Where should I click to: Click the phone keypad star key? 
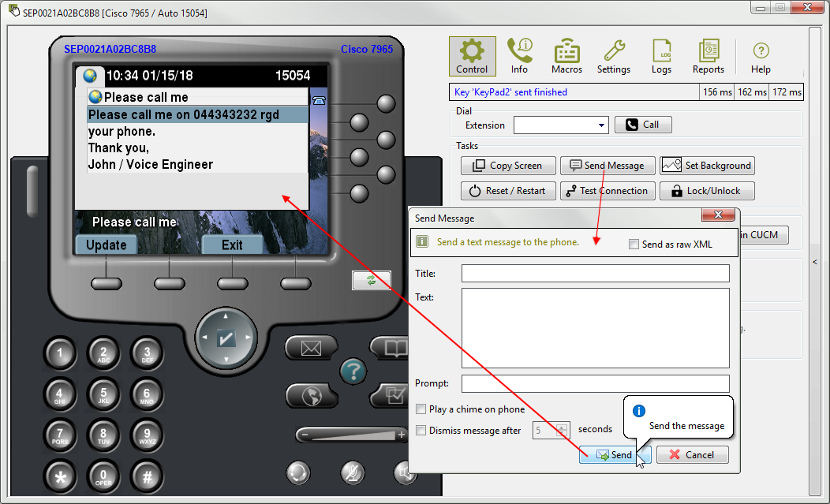click(x=60, y=477)
